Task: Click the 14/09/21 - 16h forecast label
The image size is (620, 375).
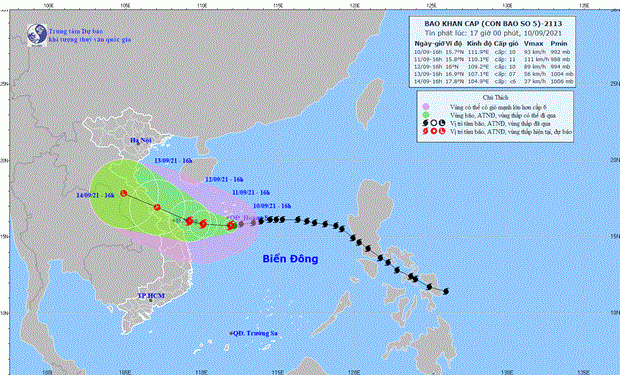Action: [x=95, y=195]
